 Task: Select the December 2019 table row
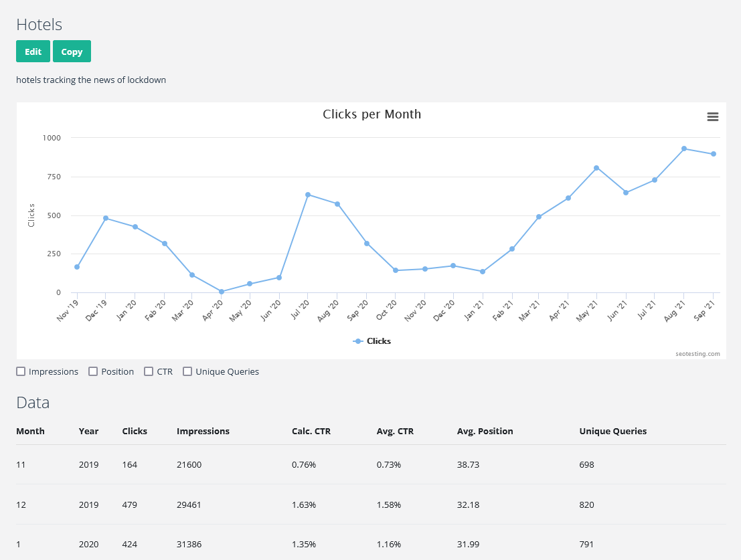pyautogui.click(x=268, y=504)
